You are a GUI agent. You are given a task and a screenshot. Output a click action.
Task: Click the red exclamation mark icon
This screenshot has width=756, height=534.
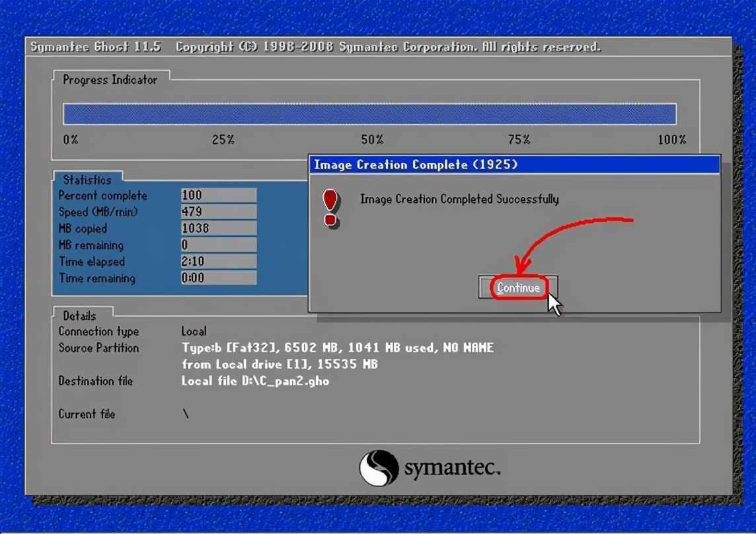coord(330,208)
